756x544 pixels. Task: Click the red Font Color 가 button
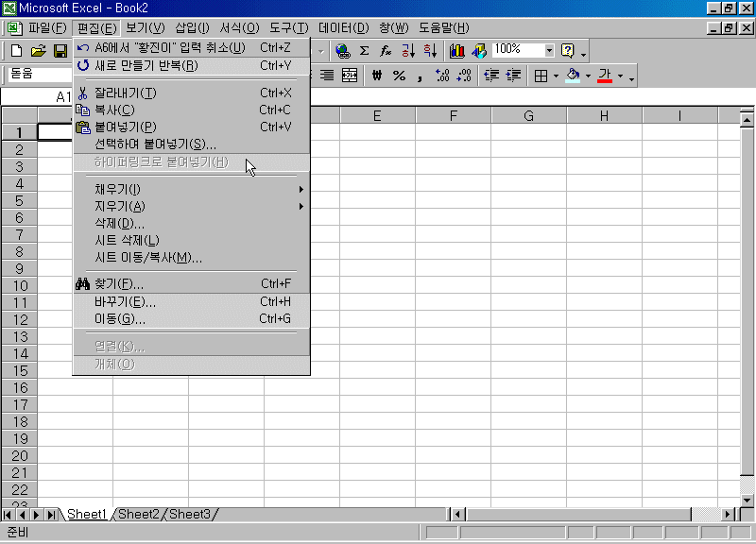(605, 76)
